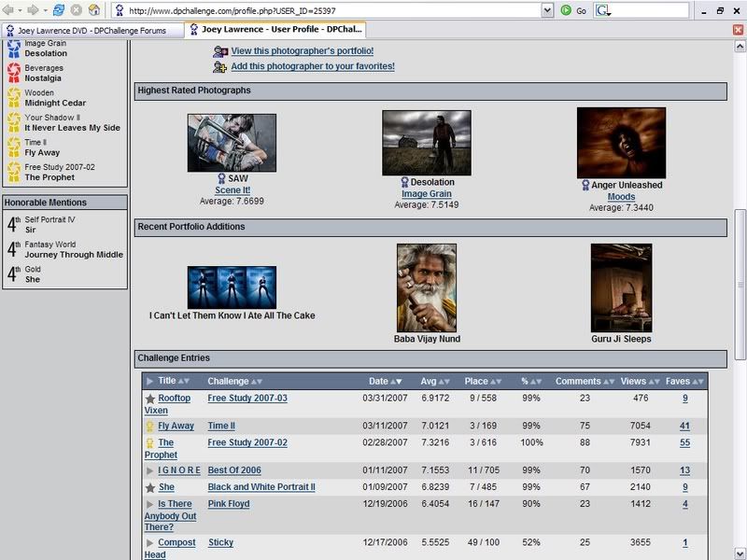Open the Moods challenge link
Viewport: 747px width, 560px height.
621,197
